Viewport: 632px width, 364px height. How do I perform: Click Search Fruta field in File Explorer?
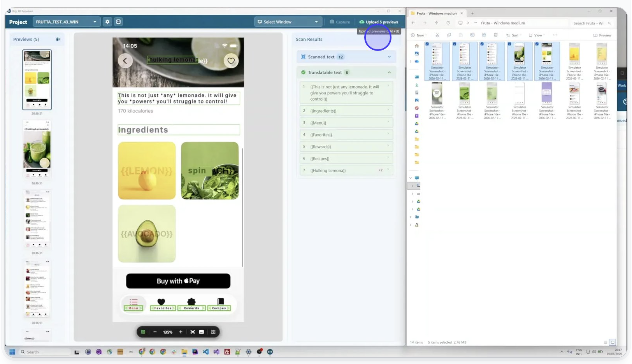(591, 23)
